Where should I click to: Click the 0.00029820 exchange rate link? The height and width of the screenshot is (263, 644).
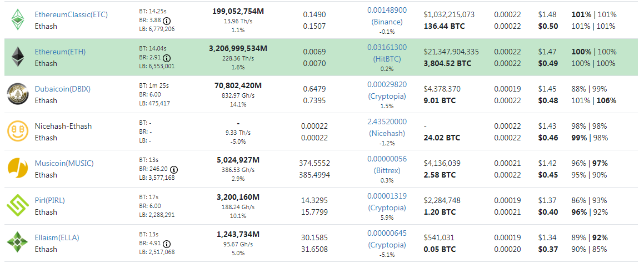(387, 84)
